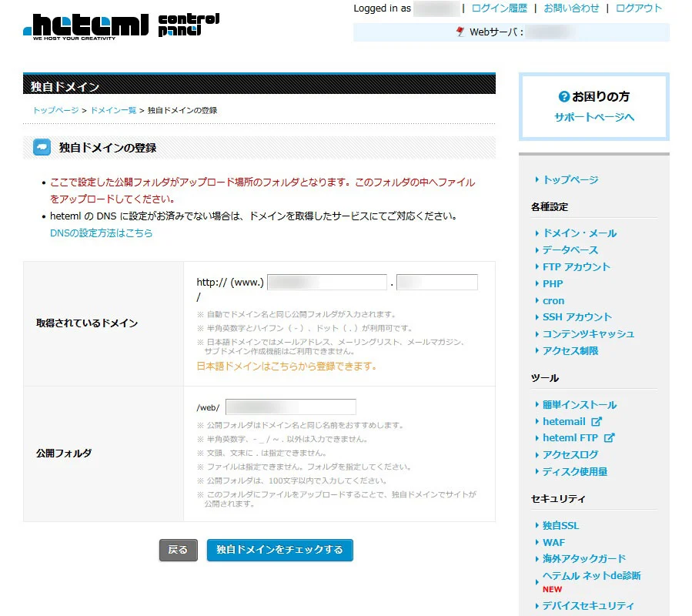The image size is (692, 616).
Task: Click the heteml control panel logo
Action: 121,25
